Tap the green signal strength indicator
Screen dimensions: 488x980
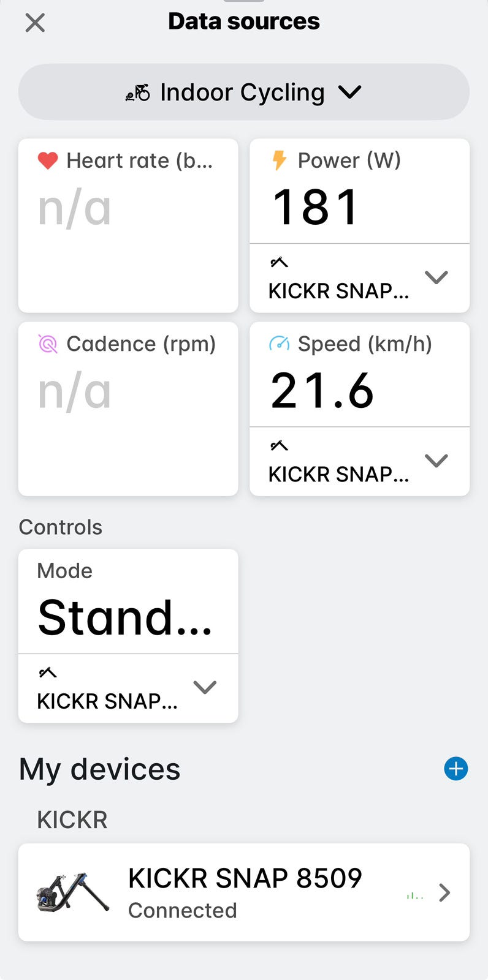pyautogui.click(x=415, y=895)
